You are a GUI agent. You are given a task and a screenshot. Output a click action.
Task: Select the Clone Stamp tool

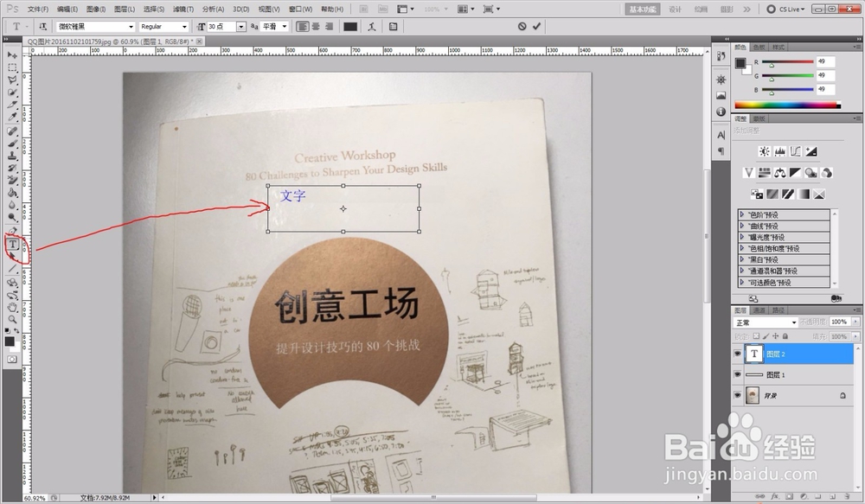[12, 156]
